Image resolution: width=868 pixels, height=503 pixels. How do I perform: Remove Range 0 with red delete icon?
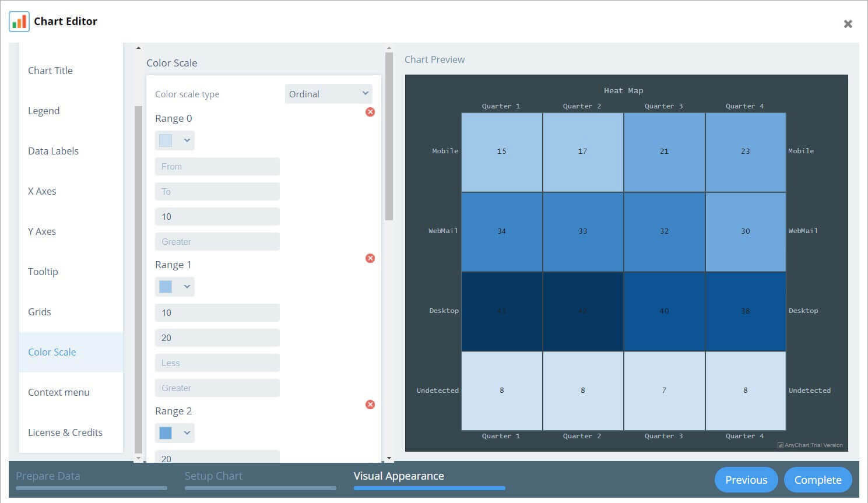click(370, 112)
